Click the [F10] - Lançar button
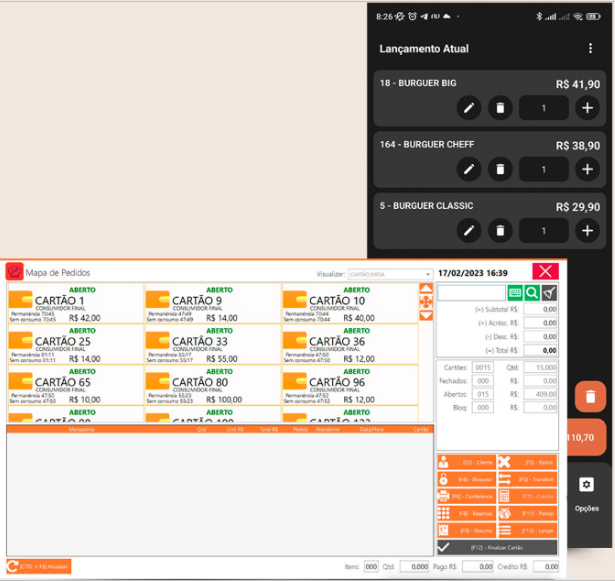Viewport: 615px width, 581px height. (x=527, y=530)
